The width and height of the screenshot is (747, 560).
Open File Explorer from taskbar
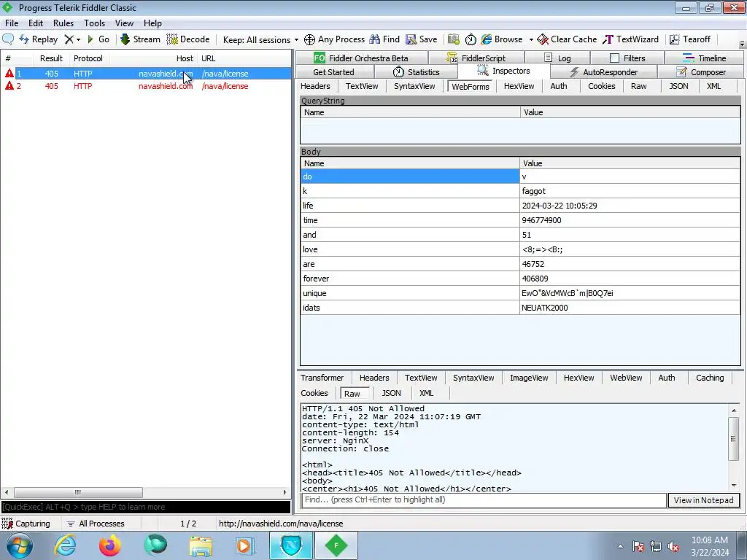(x=201, y=545)
